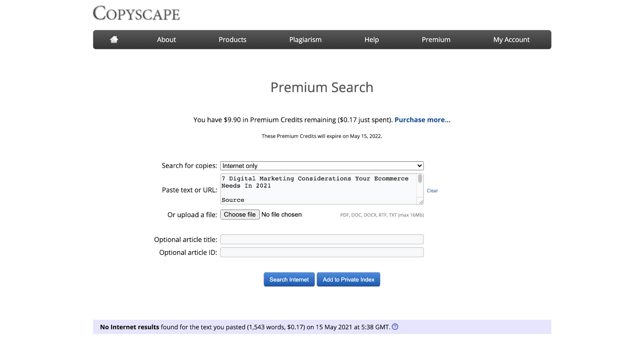
Task: Click the text area scrollbar thumb
Action: tap(420, 178)
